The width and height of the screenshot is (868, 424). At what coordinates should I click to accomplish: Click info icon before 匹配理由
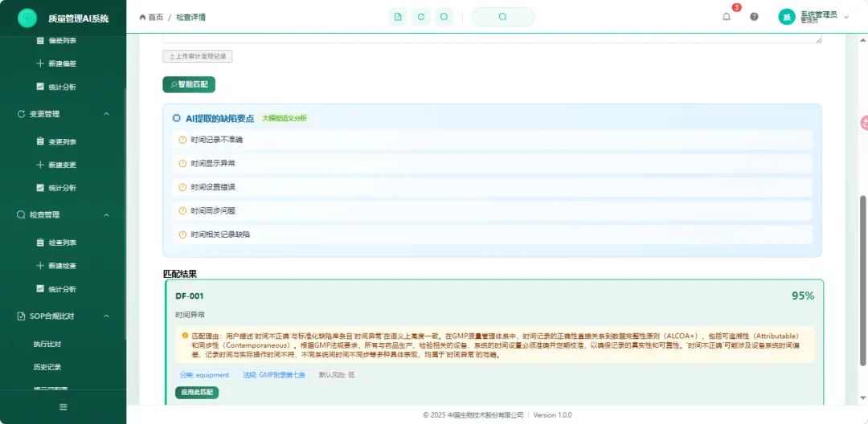pos(185,335)
